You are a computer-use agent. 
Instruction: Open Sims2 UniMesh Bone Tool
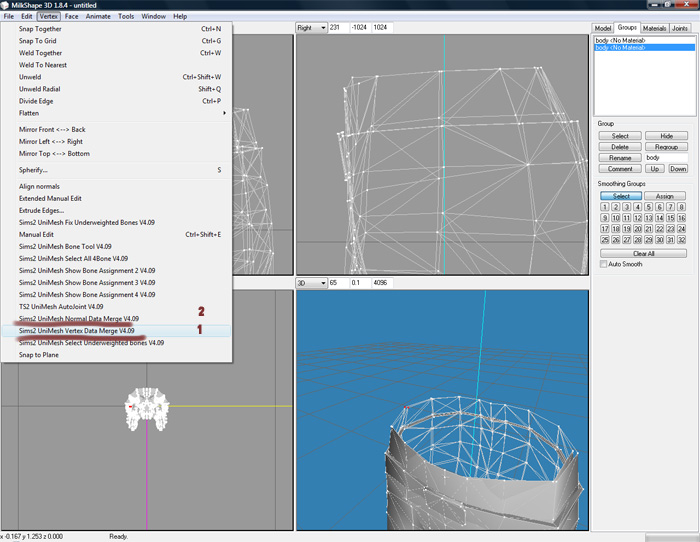click(x=116, y=246)
